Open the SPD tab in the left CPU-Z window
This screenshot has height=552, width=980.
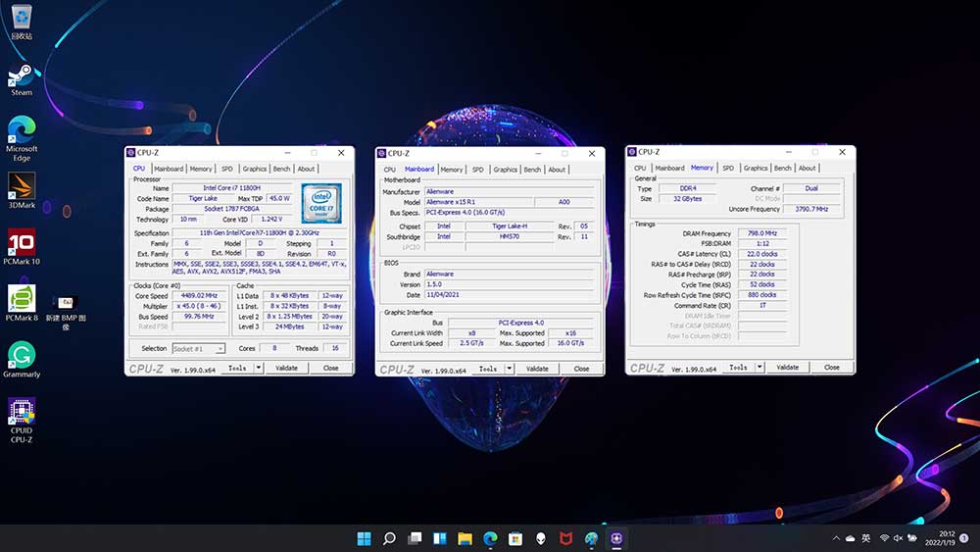pos(227,169)
